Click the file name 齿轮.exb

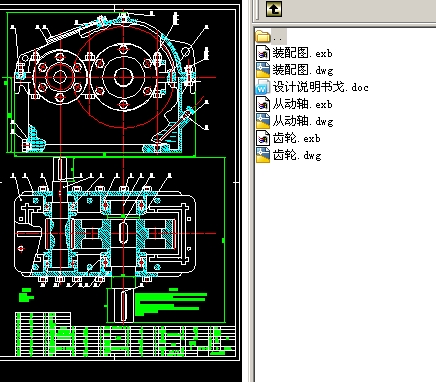296,138
